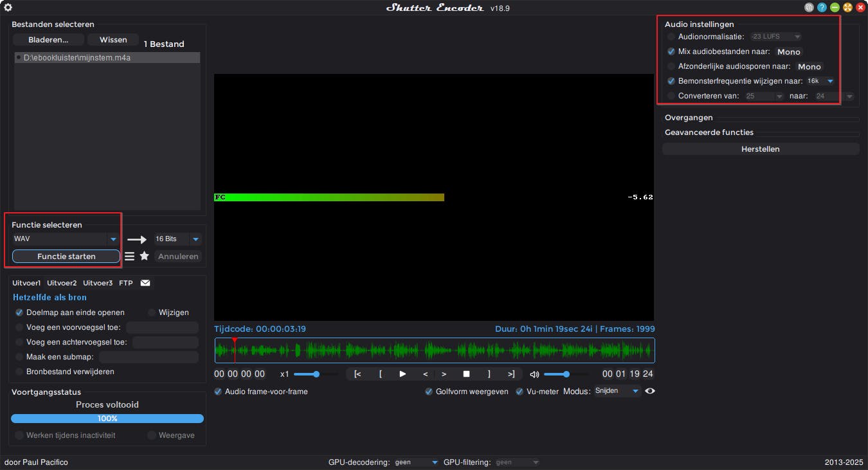Click Functie starten

click(x=66, y=257)
